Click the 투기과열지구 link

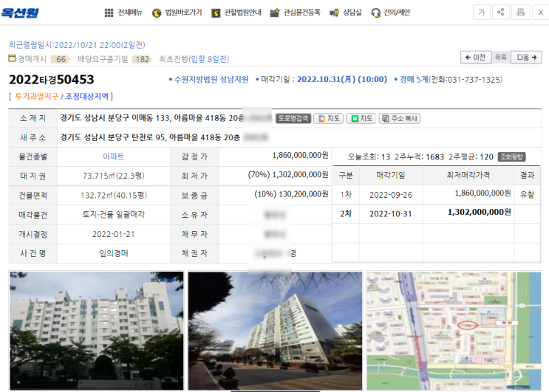36,97
